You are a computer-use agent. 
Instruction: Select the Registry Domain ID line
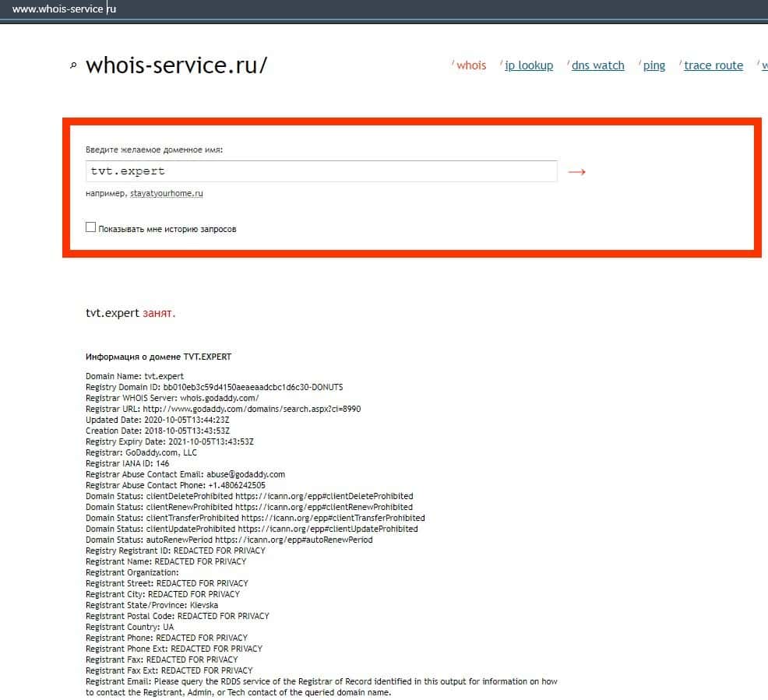pos(214,387)
